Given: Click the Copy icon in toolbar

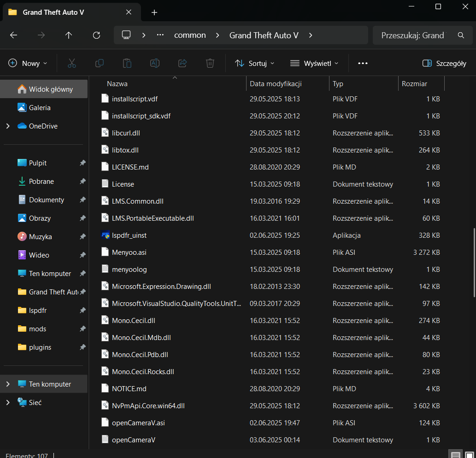Looking at the screenshot, I should [x=99, y=63].
